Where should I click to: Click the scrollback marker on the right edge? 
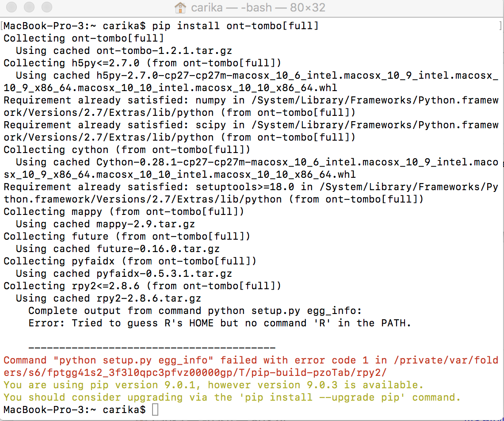(501, 27)
